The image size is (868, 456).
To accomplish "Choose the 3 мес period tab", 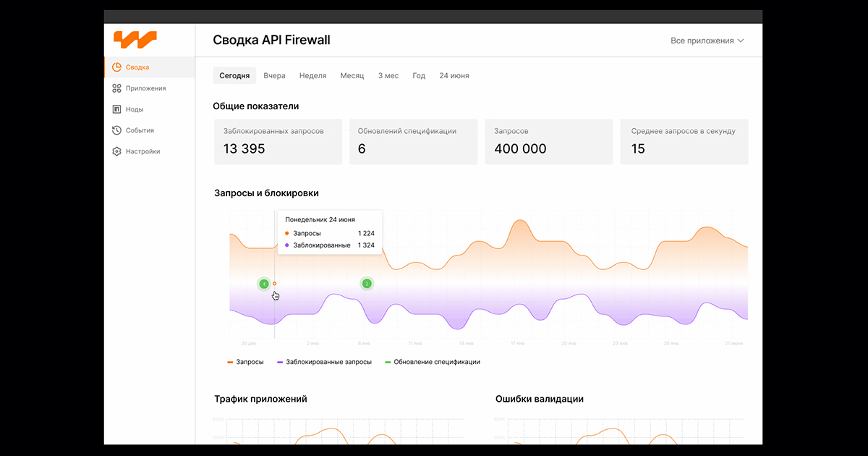I will tap(388, 75).
